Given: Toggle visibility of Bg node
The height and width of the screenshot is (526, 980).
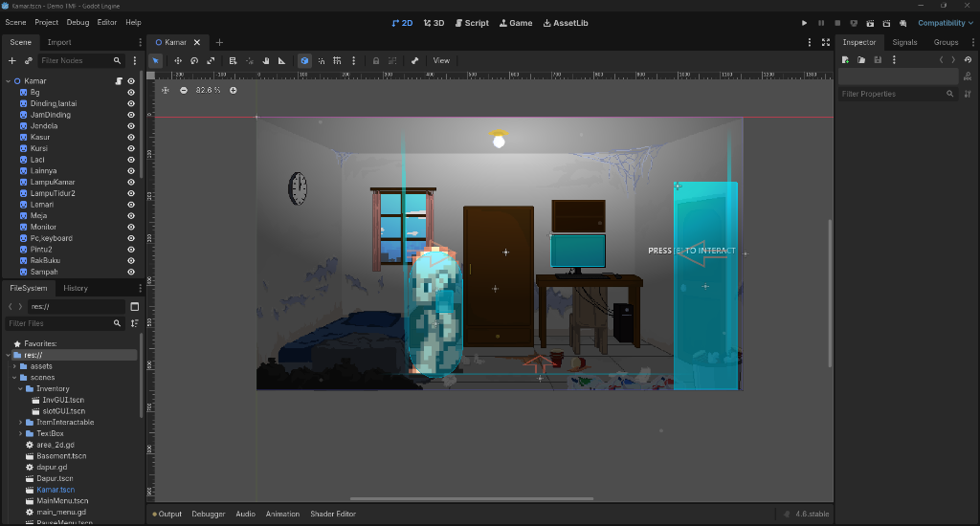Looking at the screenshot, I should click(131, 93).
